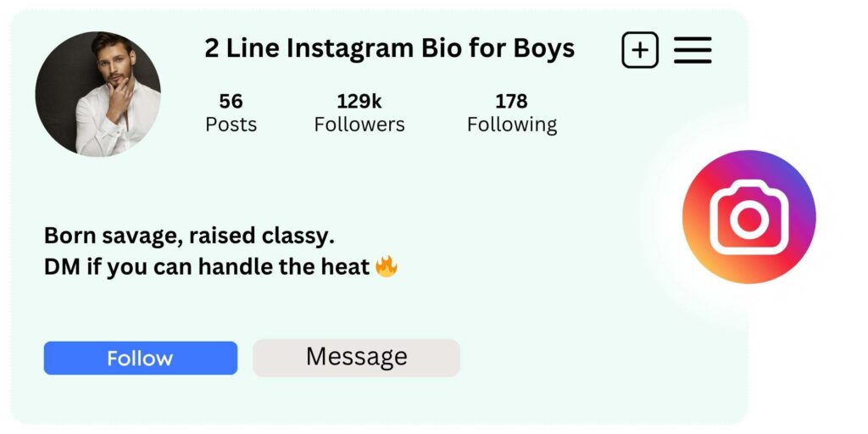Open the Following label
The image size is (868, 434).
(x=512, y=125)
